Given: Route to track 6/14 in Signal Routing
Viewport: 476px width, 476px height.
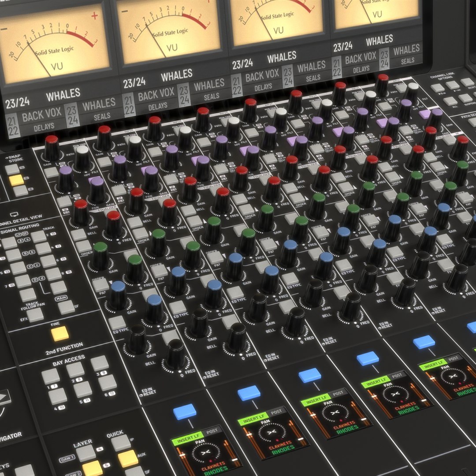Looking at the screenshot, I should (48, 261).
